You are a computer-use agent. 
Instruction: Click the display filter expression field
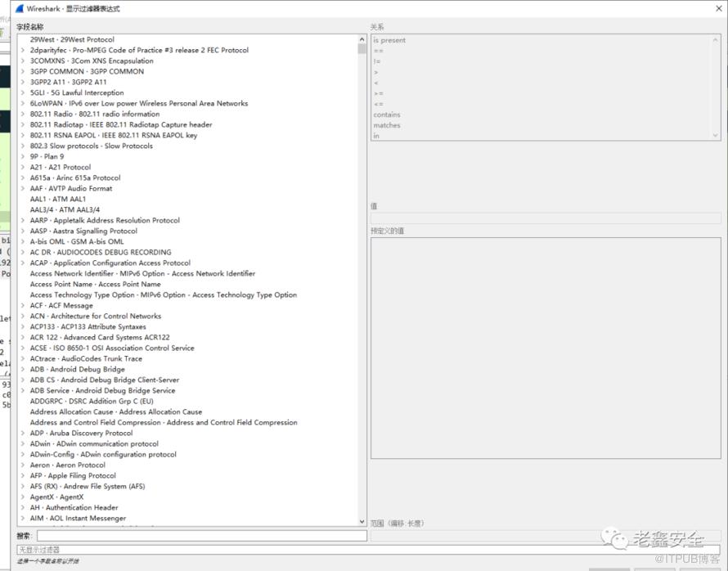[368, 550]
